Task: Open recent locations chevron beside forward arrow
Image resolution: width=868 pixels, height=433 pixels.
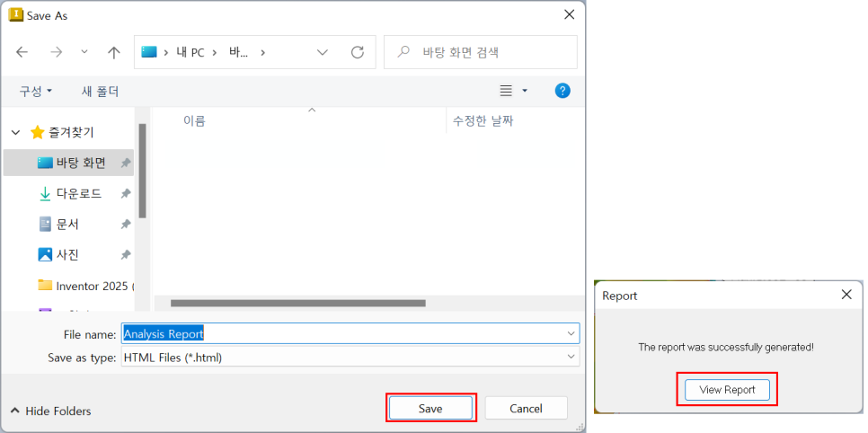Action: pyautogui.click(x=84, y=51)
